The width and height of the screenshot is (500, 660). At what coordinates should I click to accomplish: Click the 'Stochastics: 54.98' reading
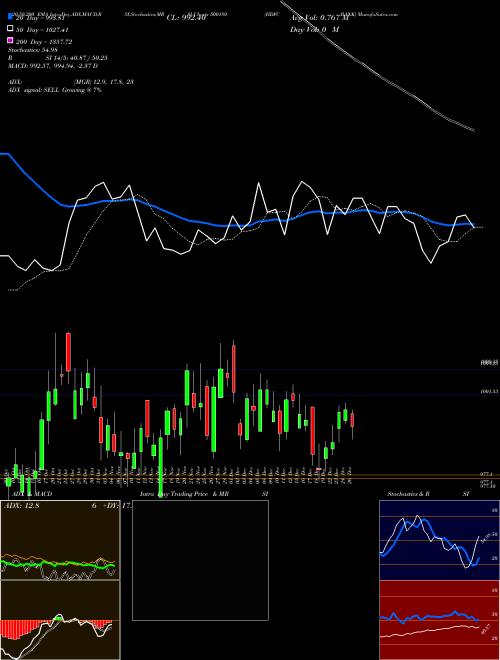pos(33,50)
